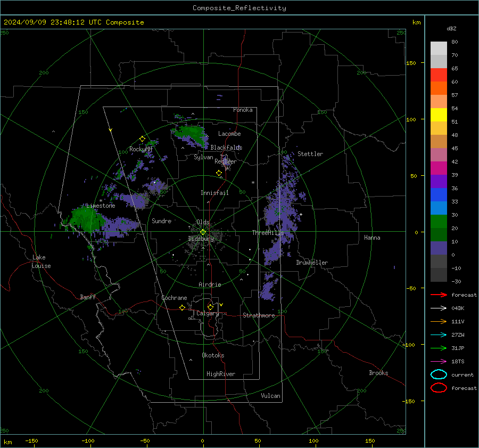Viewport: 479px width, 448px height.
Task: Click the yellow V marker northwest of RockyMH
Action: [x=111, y=130]
